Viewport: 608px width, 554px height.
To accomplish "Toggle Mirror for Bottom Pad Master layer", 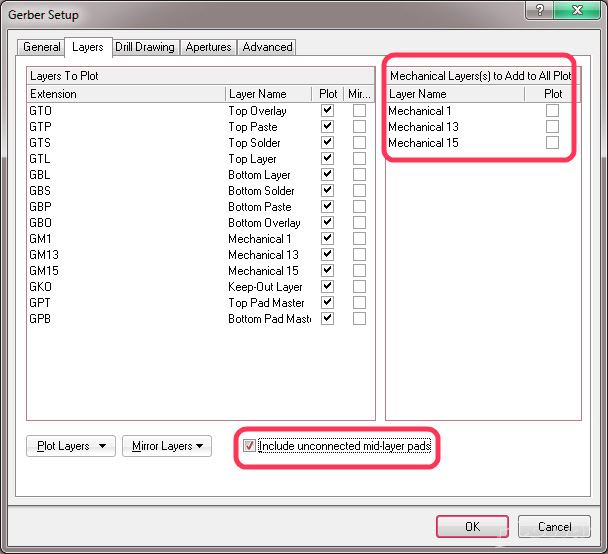I will pos(359,319).
